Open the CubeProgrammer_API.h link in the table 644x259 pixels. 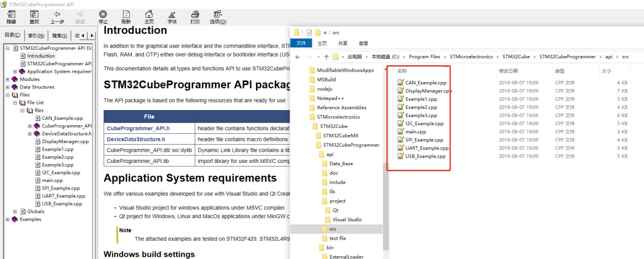[x=138, y=128]
